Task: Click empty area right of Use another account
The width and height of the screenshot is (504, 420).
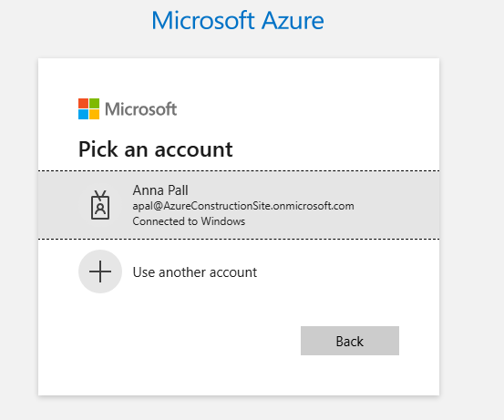Action: [x=347, y=272]
